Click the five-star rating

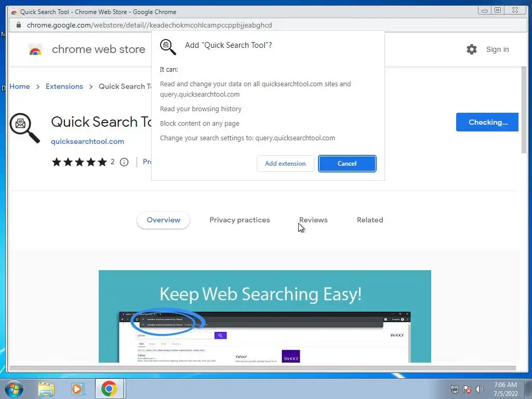coord(79,162)
